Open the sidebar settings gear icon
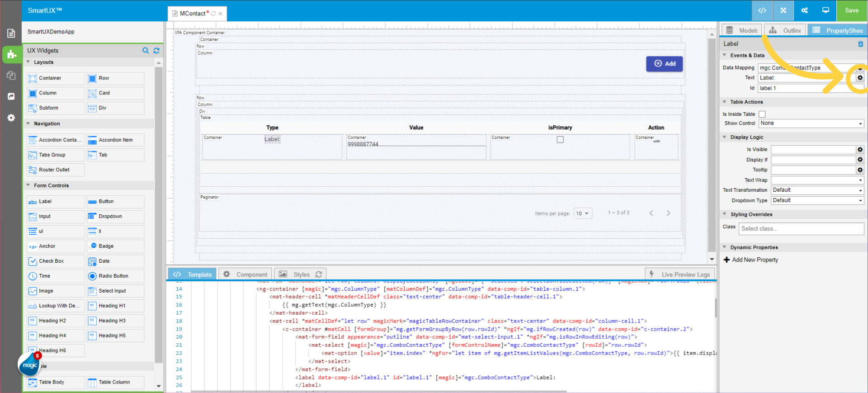 11,118
